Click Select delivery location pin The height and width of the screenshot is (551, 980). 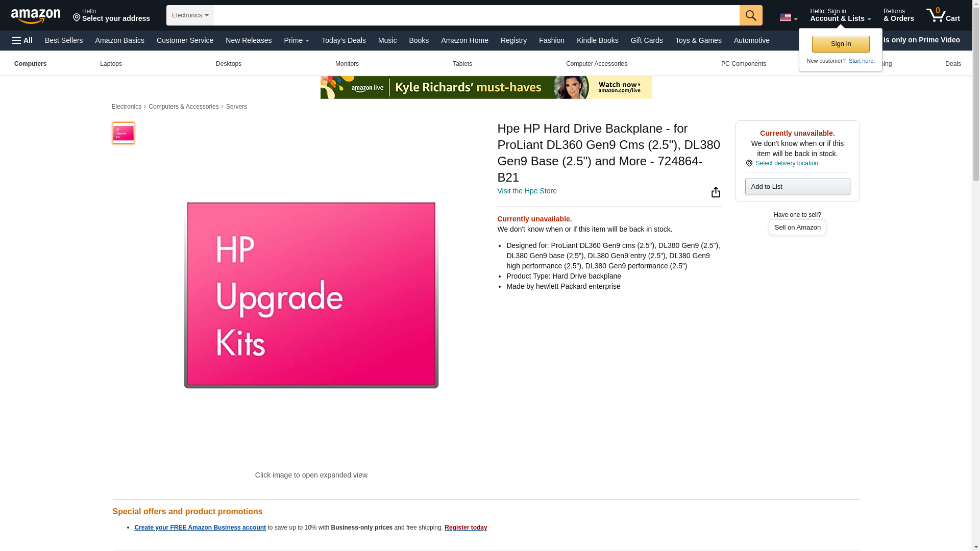pos(749,163)
